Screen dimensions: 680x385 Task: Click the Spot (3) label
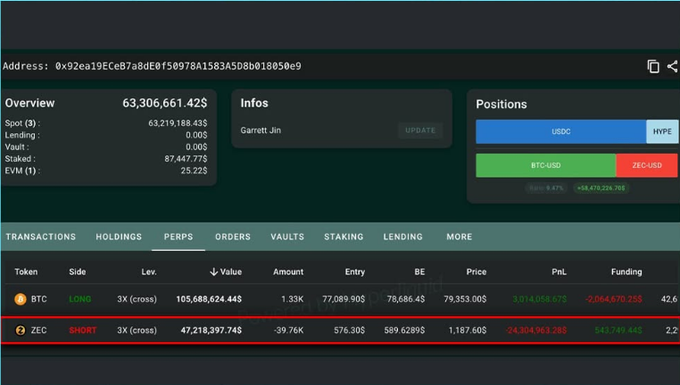(22, 123)
